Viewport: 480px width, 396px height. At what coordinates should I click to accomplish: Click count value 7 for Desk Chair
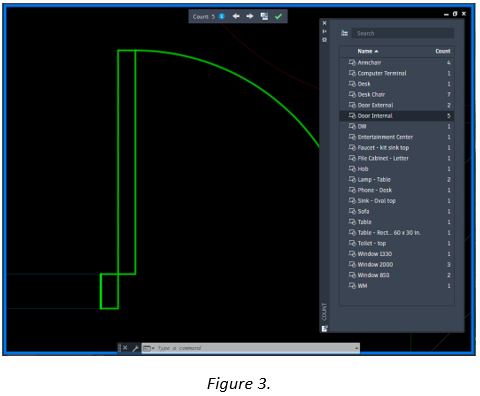(x=449, y=94)
